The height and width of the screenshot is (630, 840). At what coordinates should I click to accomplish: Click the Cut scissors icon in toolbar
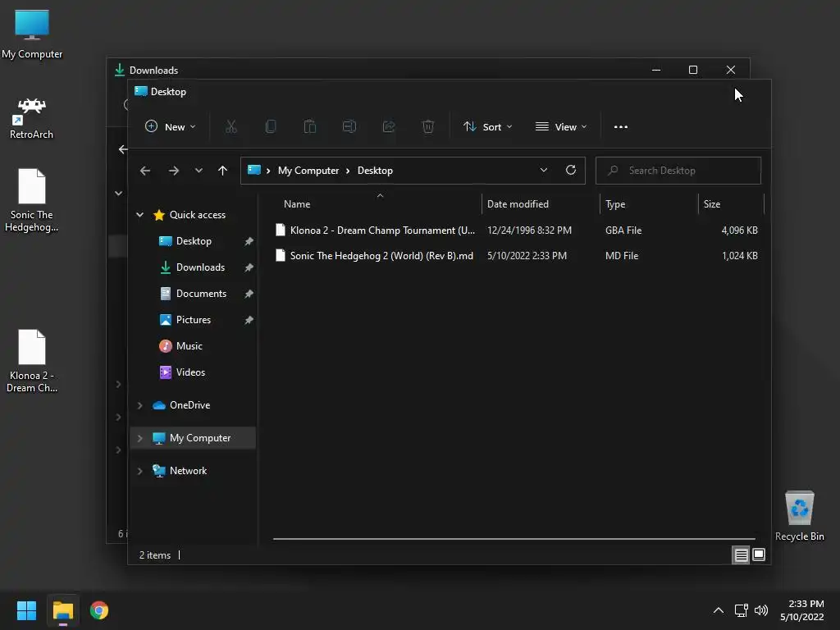[x=231, y=127]
